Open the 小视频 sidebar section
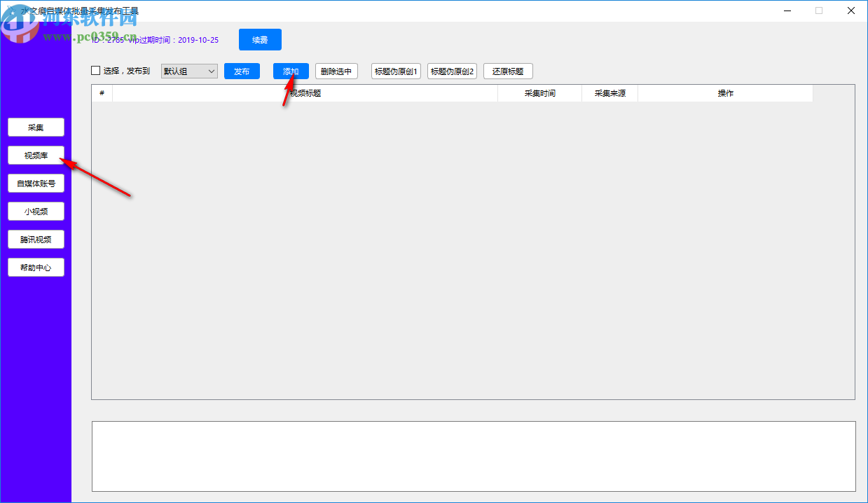868x503 pixels. pos(36,212)
